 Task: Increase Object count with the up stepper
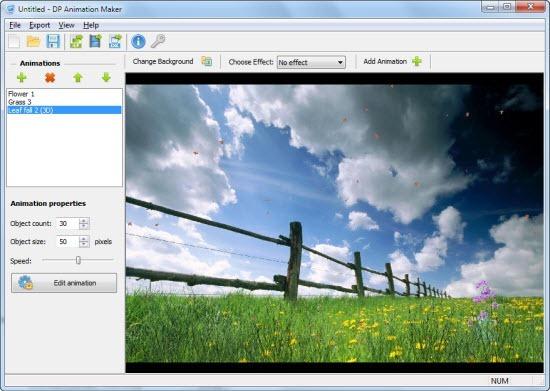[x=83, y=221]
